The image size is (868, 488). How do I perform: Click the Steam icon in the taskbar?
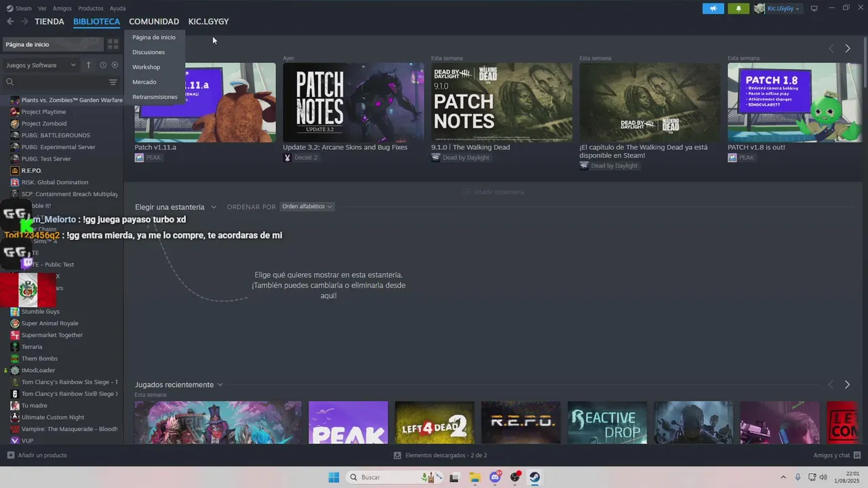tap(535, 477)
